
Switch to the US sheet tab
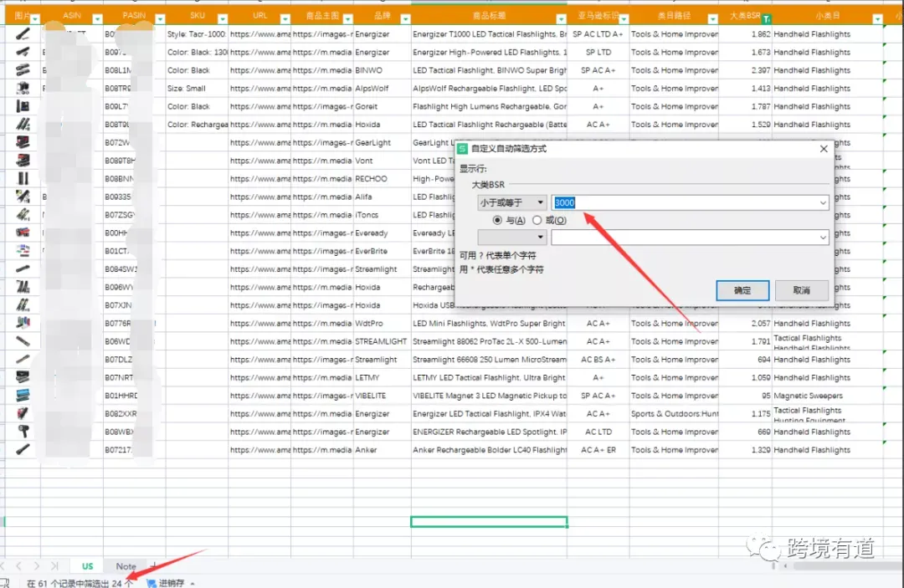[87, 566]
